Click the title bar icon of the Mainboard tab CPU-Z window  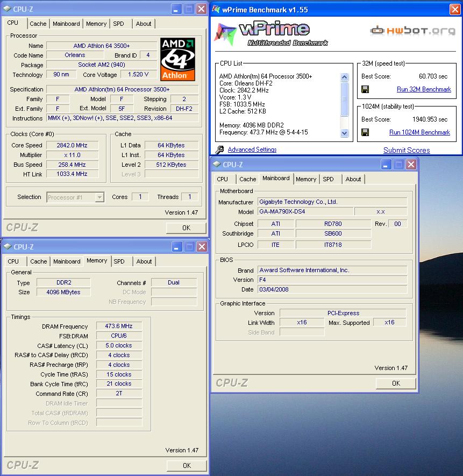(x=217, y=164)
